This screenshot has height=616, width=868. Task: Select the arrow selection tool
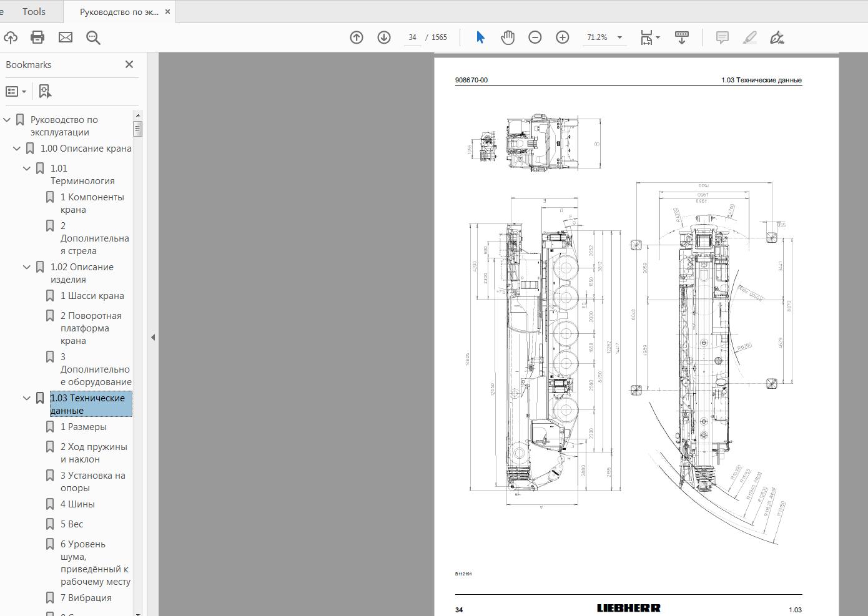480,37
